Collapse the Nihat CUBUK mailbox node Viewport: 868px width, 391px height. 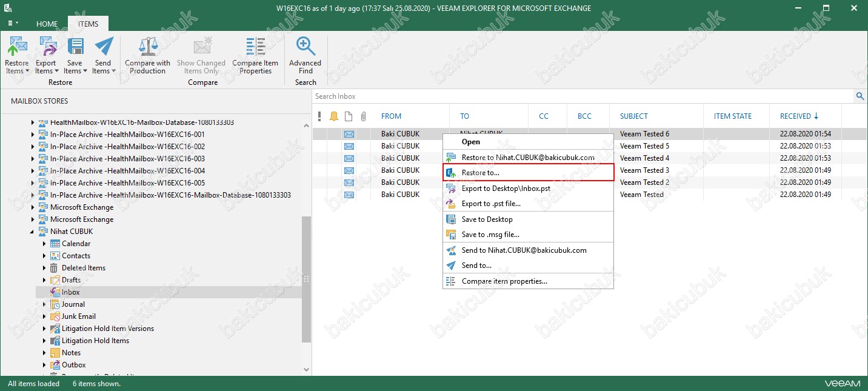(x=32, y=232)
